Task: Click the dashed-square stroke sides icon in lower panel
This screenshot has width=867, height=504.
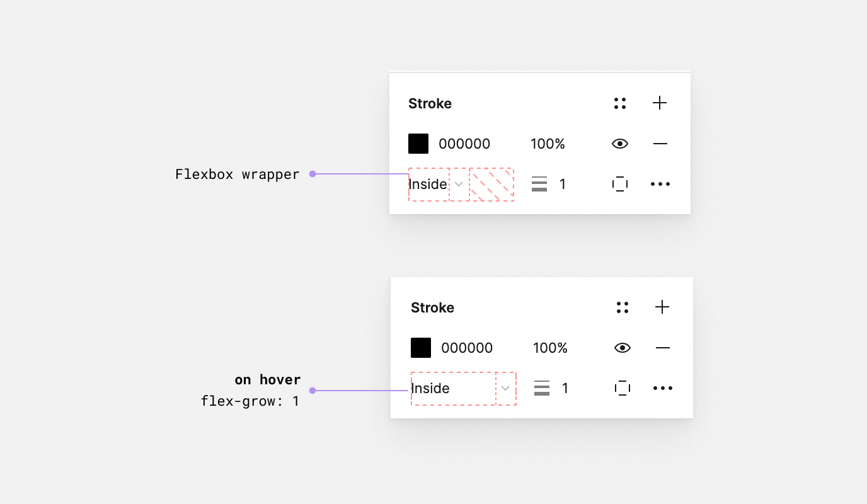Action: [x=623, y=388]
